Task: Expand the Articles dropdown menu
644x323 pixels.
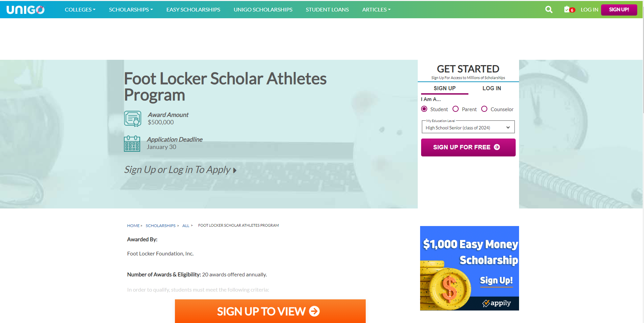Action: (x=376, y=9)
